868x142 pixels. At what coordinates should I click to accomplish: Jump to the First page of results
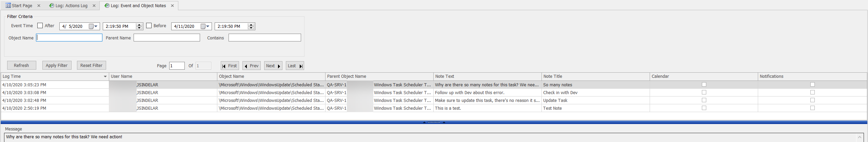tap(230, 66)
